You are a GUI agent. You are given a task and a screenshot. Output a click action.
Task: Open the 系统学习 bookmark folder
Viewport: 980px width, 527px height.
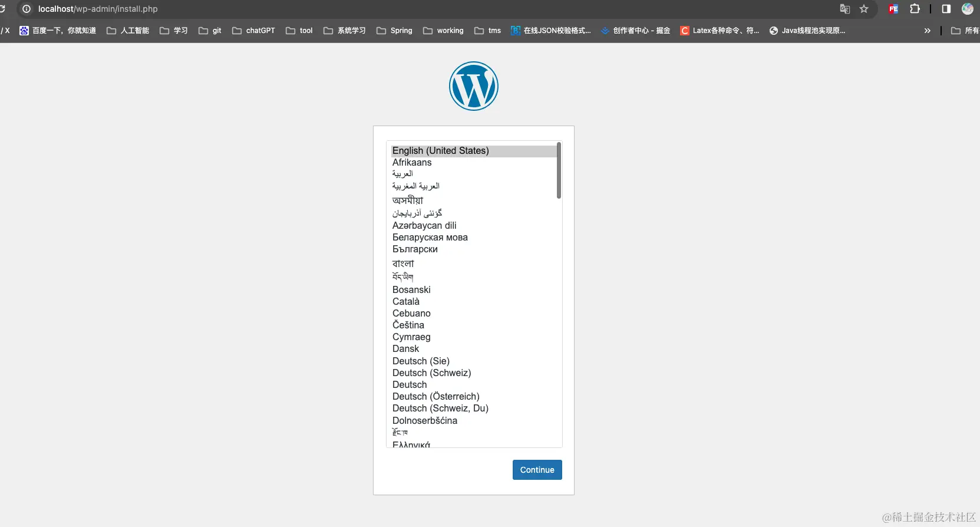tap(345, 31)
